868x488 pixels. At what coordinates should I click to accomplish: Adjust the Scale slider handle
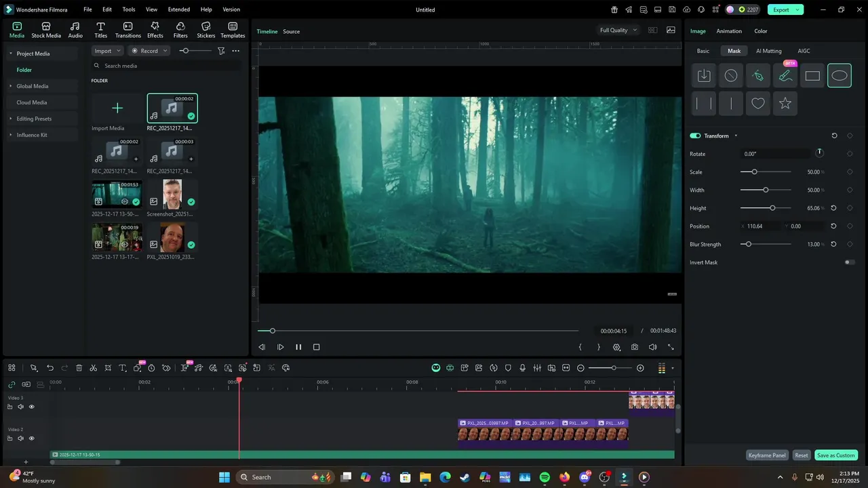tap(754, 172)
